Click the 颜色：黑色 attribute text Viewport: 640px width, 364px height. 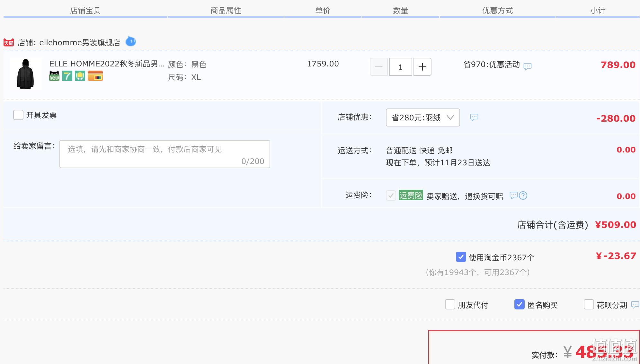[187, 65]
